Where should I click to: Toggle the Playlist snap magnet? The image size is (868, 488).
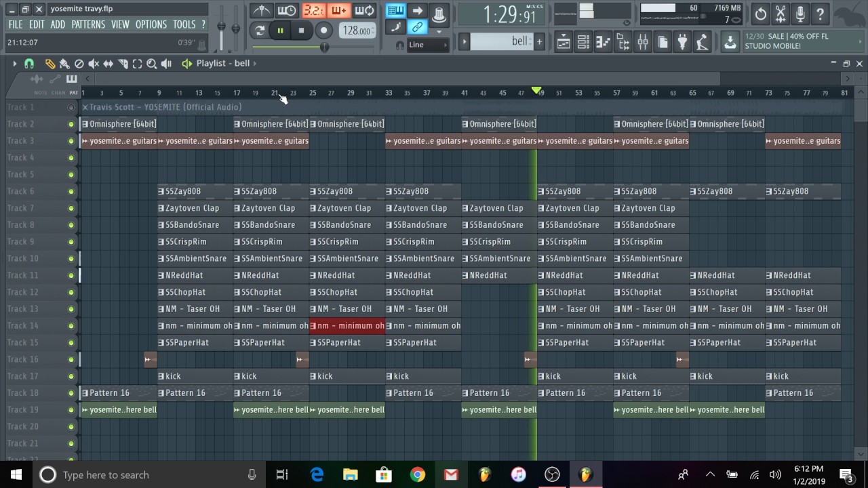pos(29,63)
